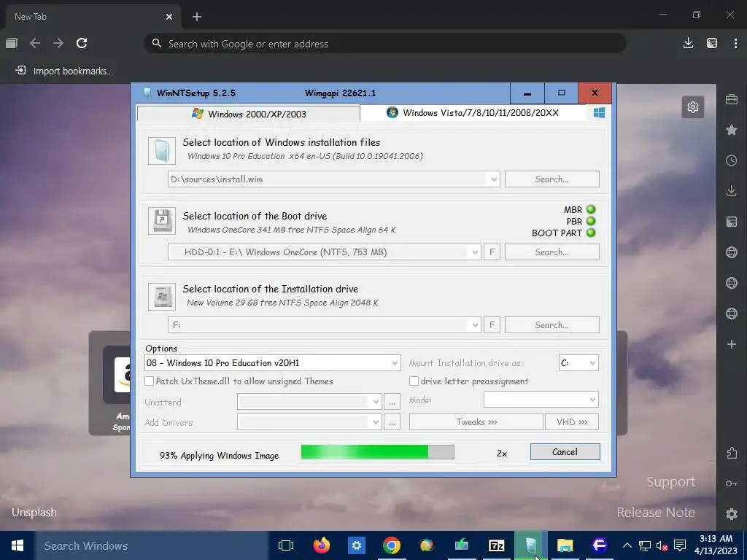
Task: Open browser downloads in the toolbar
Action: pos(688,43)
